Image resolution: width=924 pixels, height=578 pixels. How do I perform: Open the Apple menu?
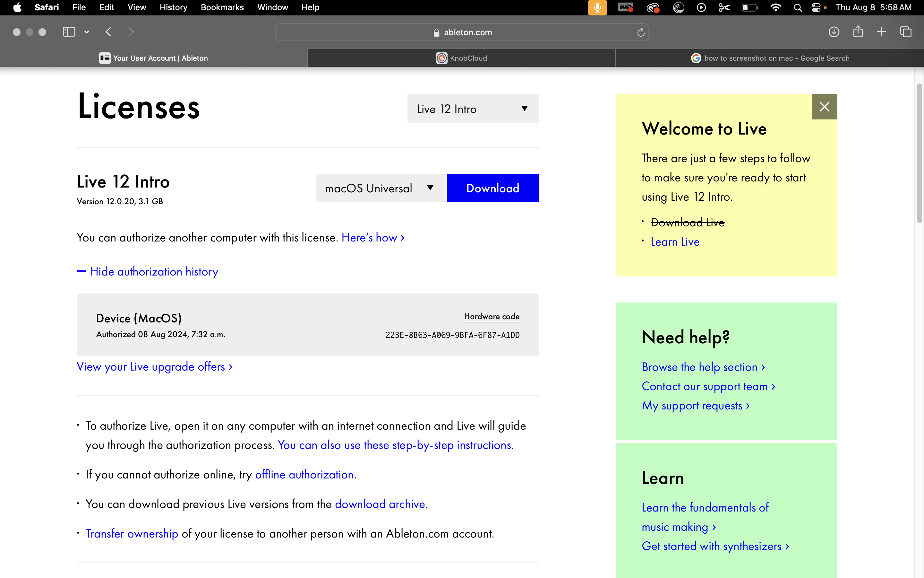tap(17, 7)
